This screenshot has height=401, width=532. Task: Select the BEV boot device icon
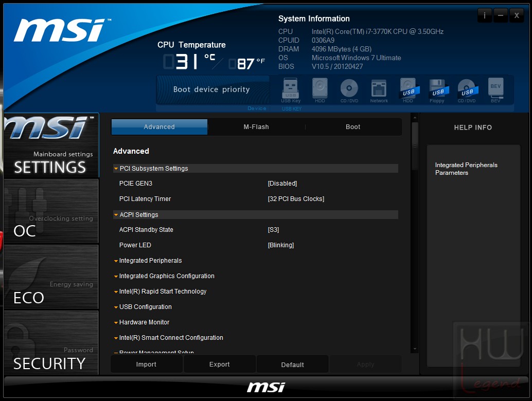pos(495,90)
